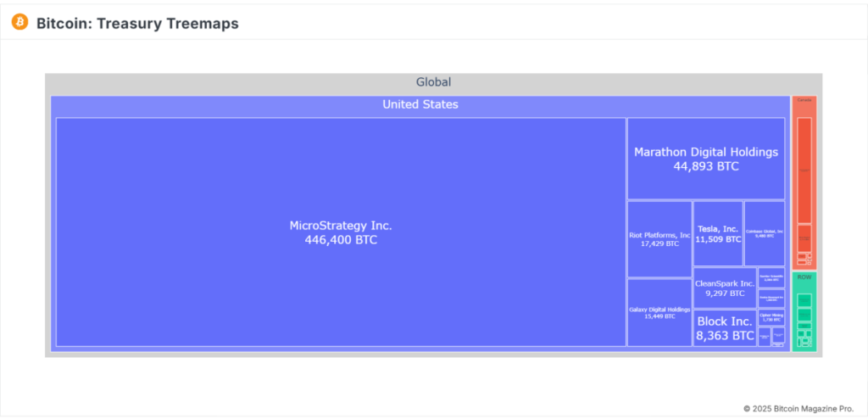
Task: Select the MicroStrategy Inc. 446,400 BTC block
Action: pos(341,232)
